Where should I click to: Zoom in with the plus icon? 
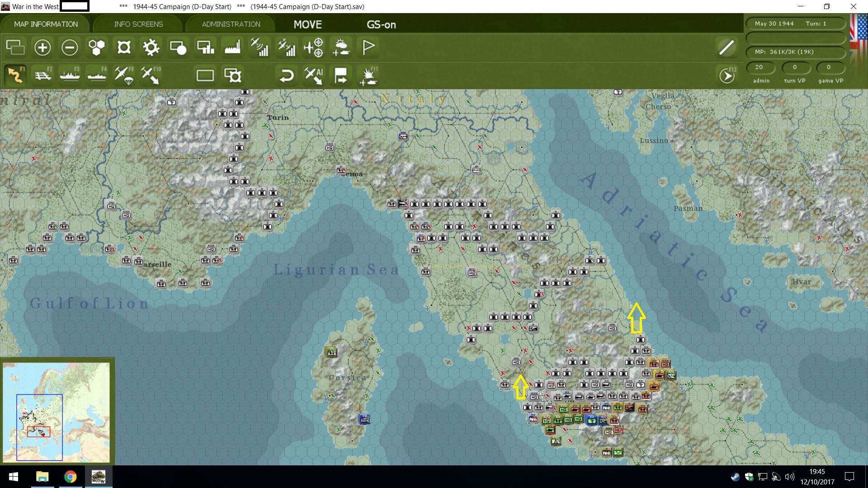click(x=42, y=47)
